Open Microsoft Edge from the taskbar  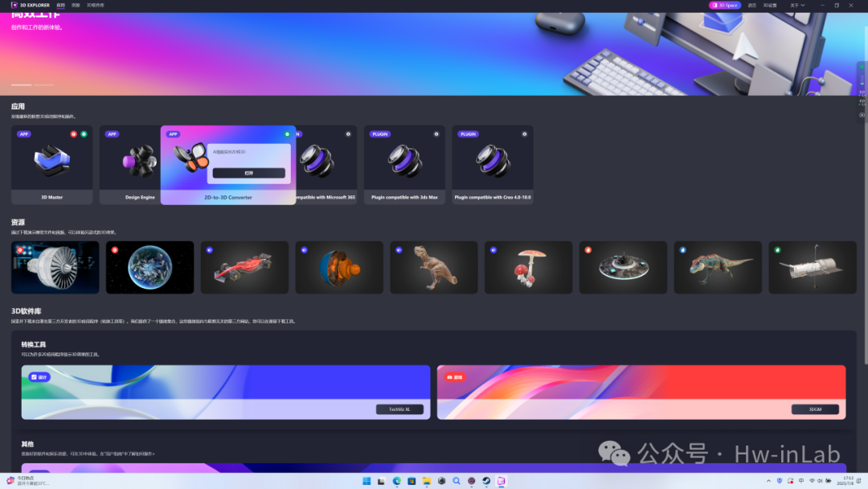coord(396,481)
